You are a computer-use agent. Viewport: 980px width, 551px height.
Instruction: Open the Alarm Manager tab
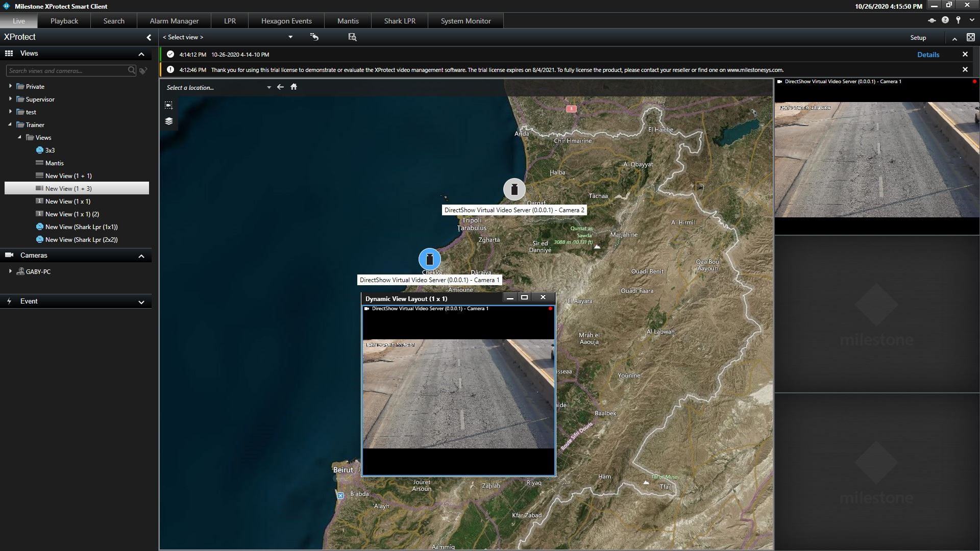click(174, 21)
